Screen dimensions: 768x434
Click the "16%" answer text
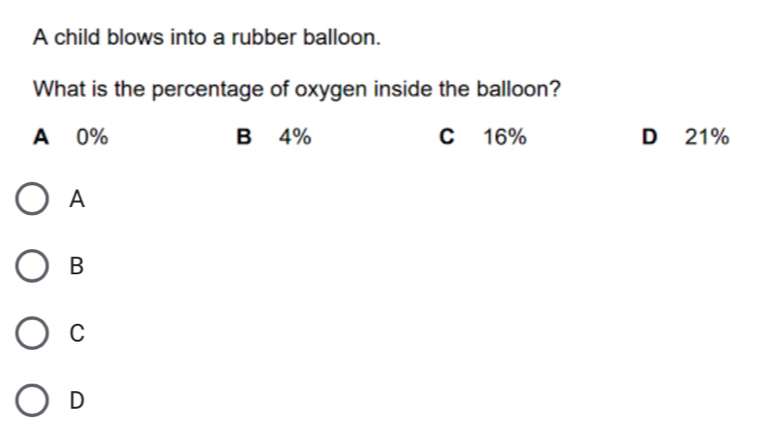click(x=505, y=138)
